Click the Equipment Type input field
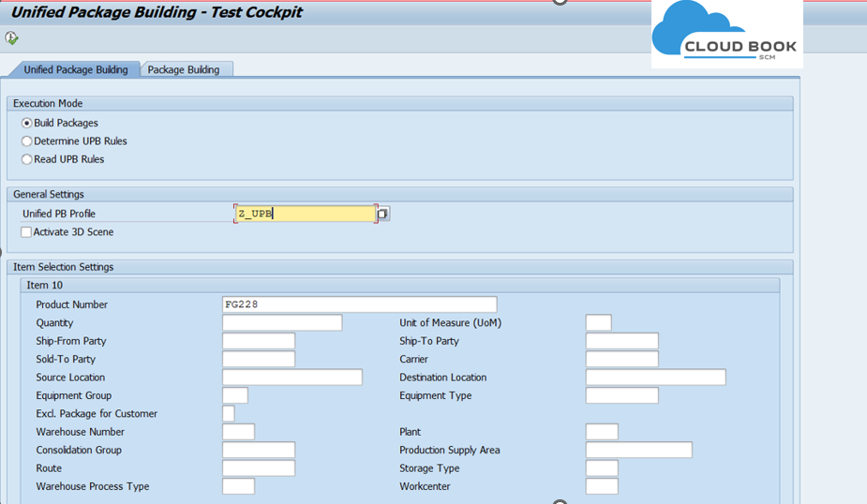 point(621,395)
